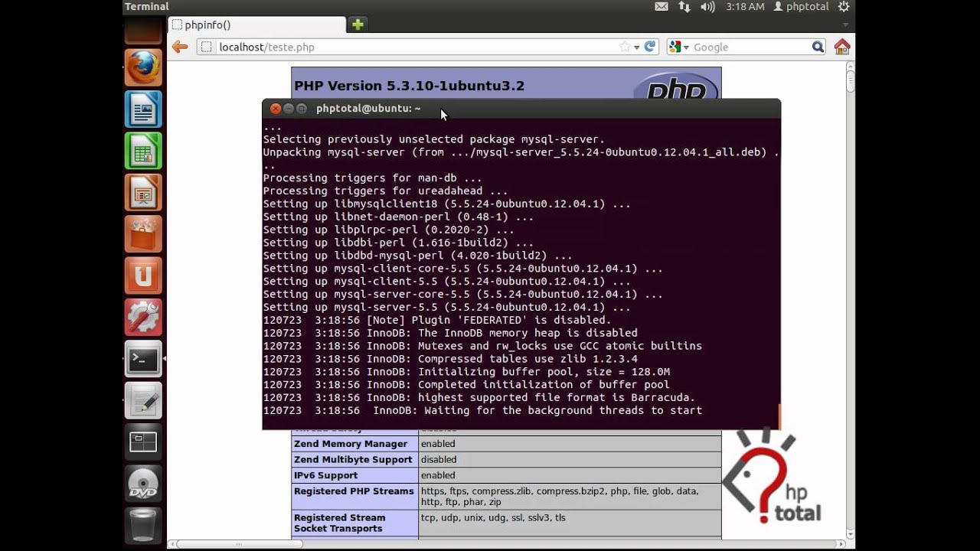Click the Terminal label in top panel
This screenshot has width=980, height=551.
(147, 6)
